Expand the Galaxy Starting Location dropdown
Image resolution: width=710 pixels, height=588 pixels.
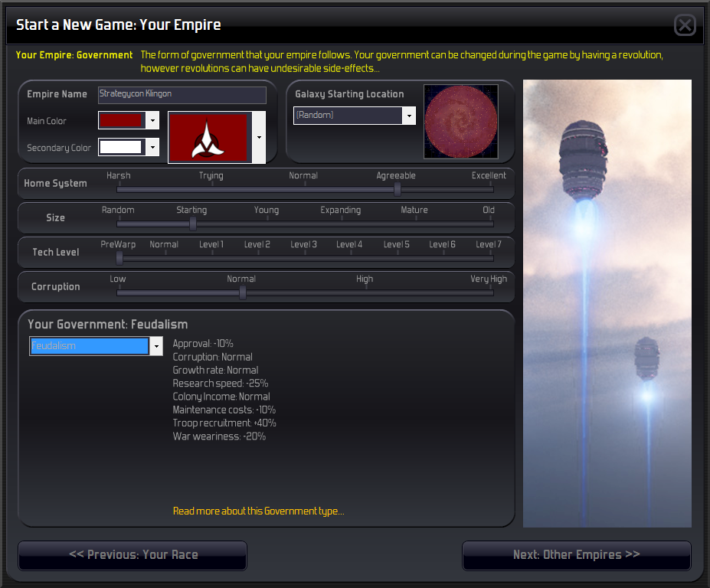click(409, 116)
